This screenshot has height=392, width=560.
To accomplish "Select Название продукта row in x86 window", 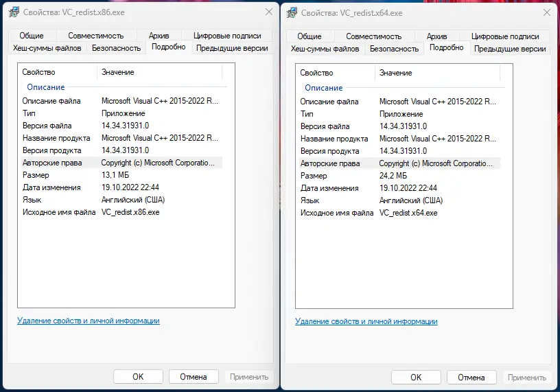I will coord(121,138).
